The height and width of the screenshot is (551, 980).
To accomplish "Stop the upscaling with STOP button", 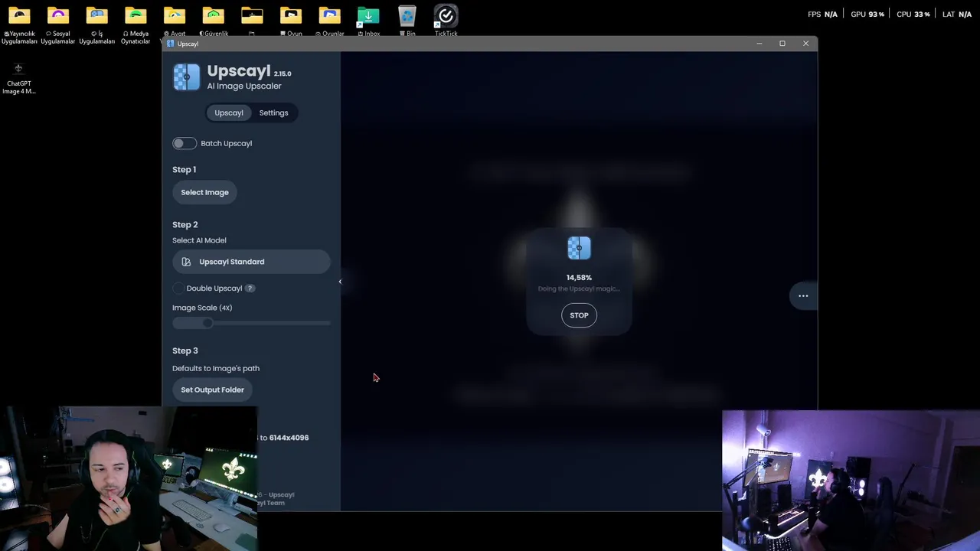I will pyautogui.click(x=579, y=315).
